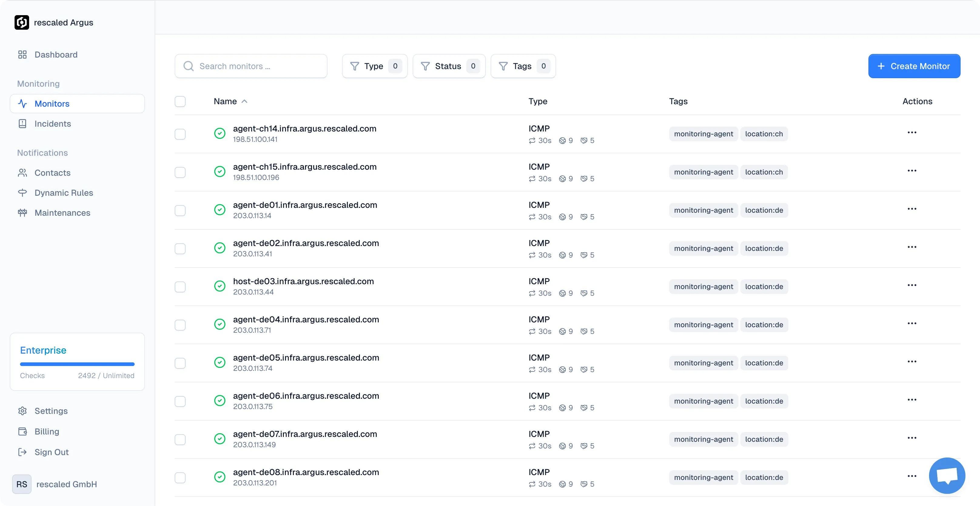Screen dimensions: 980x506
Task: Select the Maintenances tools icon
Action: point(22,213)
